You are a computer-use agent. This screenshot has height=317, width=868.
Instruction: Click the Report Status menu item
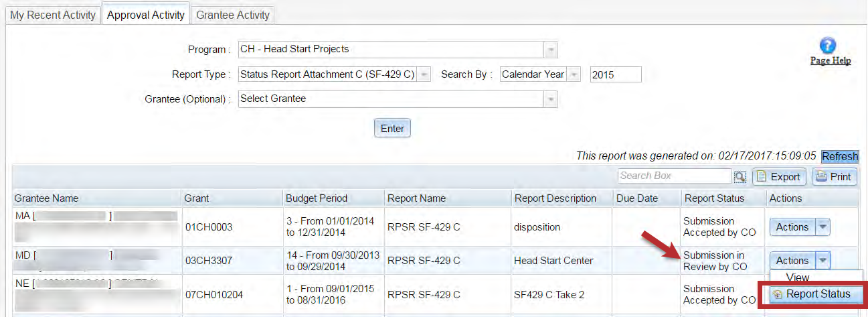[x=811, y=294]
